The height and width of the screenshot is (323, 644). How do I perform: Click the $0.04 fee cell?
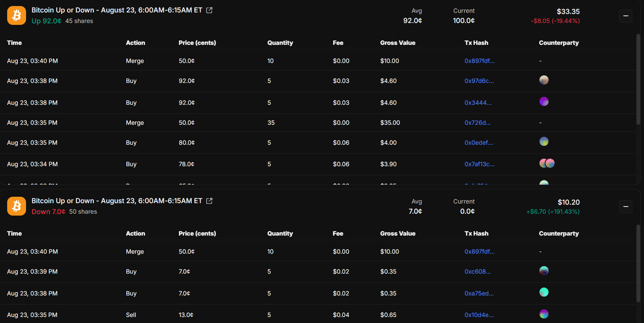pyautogui.click(x=341, y=315)
